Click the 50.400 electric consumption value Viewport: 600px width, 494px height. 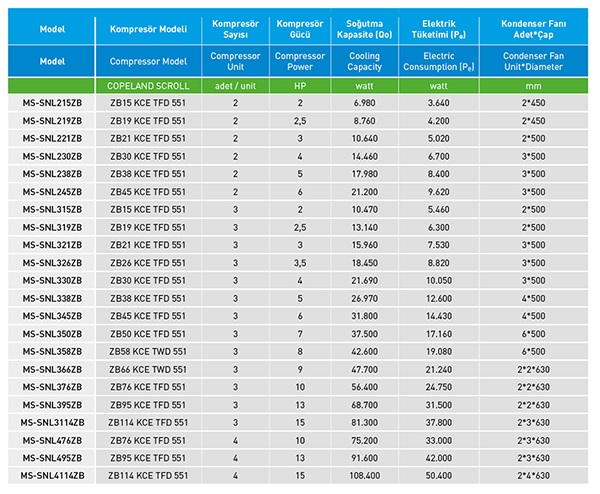tap(439, 474)
